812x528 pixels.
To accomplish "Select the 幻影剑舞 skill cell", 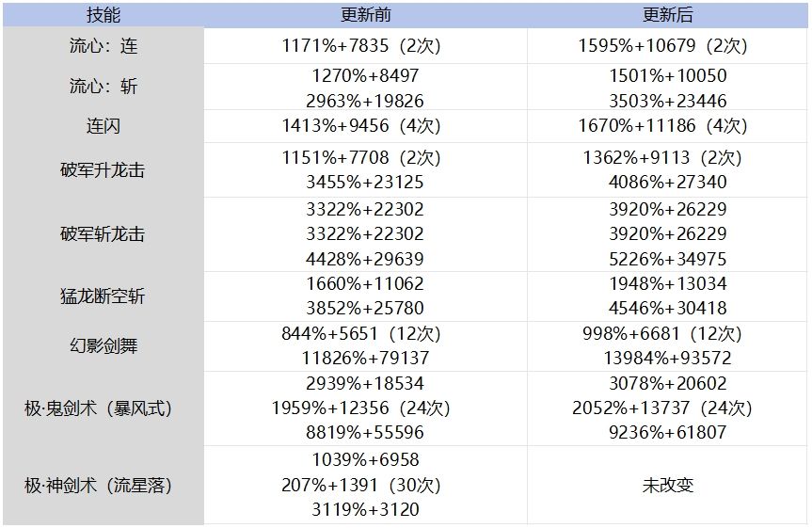I will tap(103, 346).
